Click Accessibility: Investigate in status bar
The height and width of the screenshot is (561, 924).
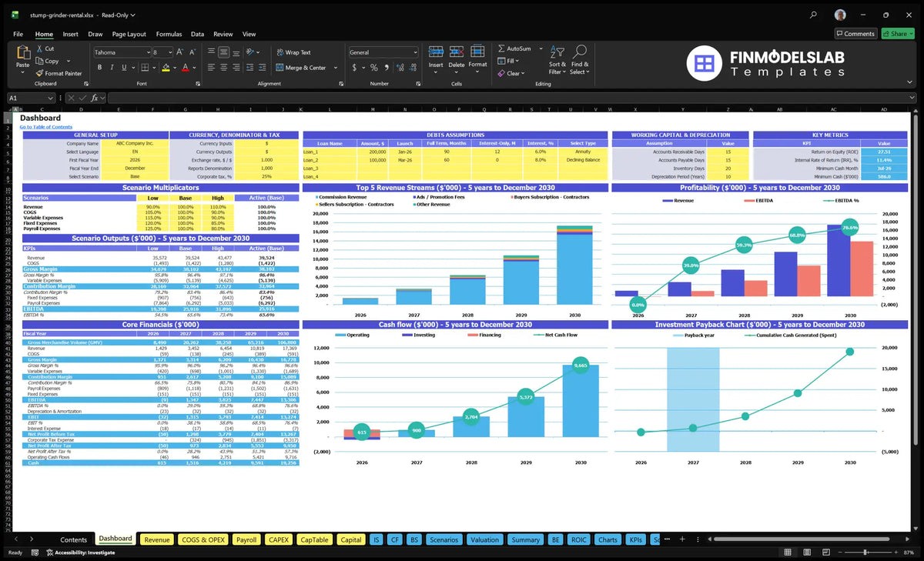click(x=80, y=553)
